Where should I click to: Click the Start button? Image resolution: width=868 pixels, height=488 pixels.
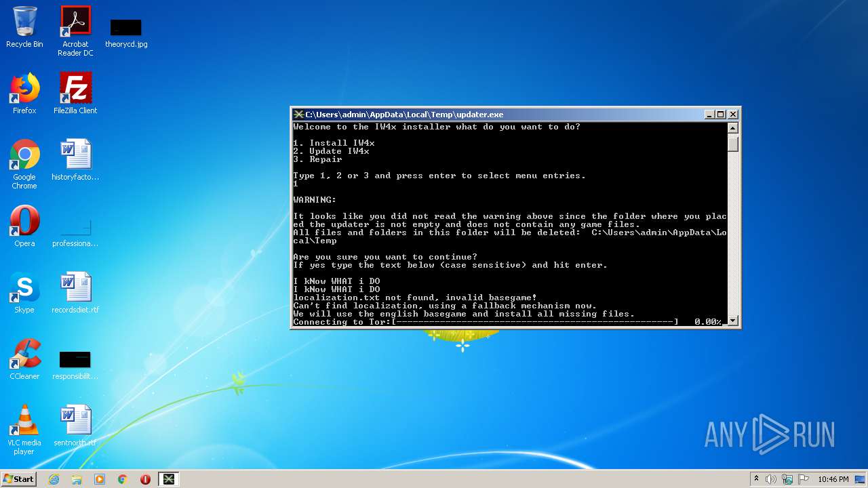tap(18, 479)
